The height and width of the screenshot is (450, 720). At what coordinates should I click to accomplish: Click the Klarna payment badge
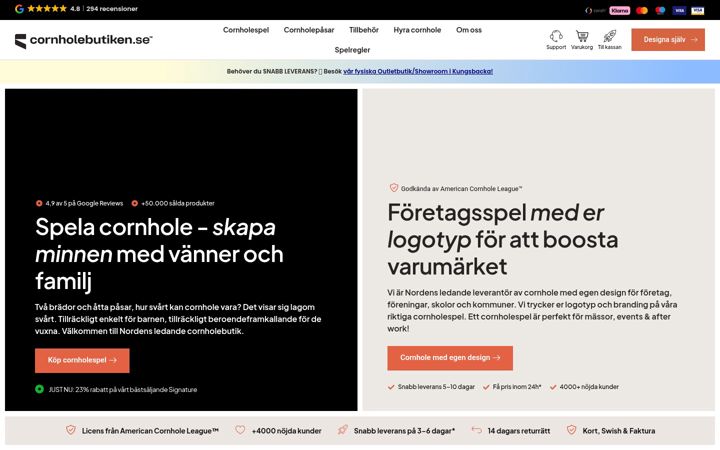619,11
